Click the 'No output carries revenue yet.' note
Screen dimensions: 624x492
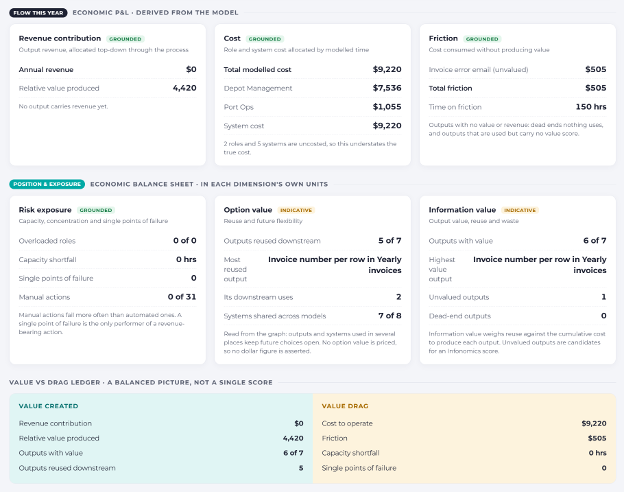pyautogui.click(x=63, y=106)
